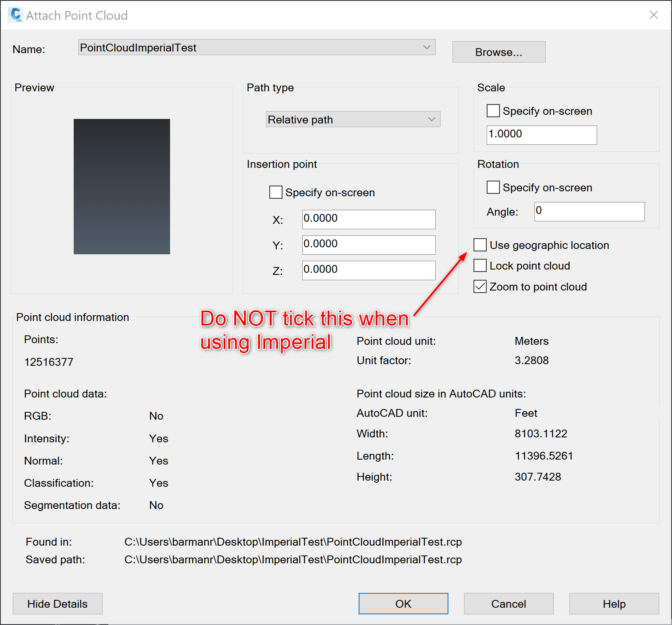This screenshot has width=672, height=625.
Task: Confirm attachment with OK
Action: click(x=403, y=604)
